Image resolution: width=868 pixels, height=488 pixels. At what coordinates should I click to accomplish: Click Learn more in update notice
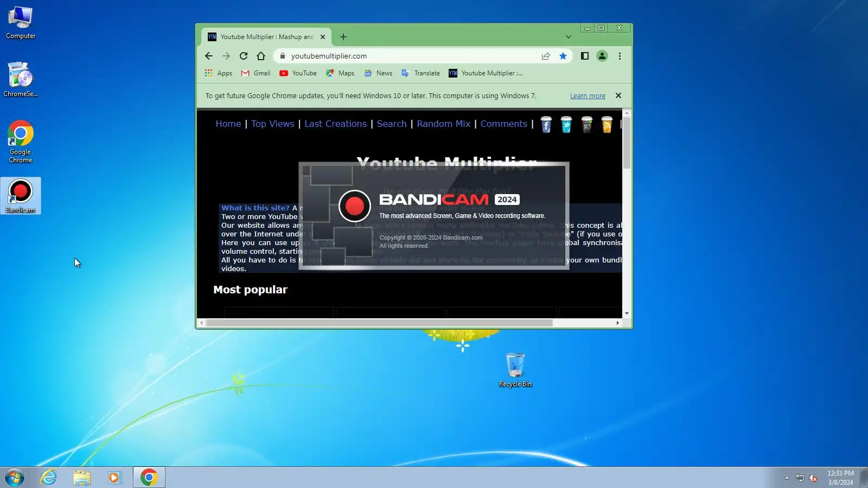pos(588,95)
